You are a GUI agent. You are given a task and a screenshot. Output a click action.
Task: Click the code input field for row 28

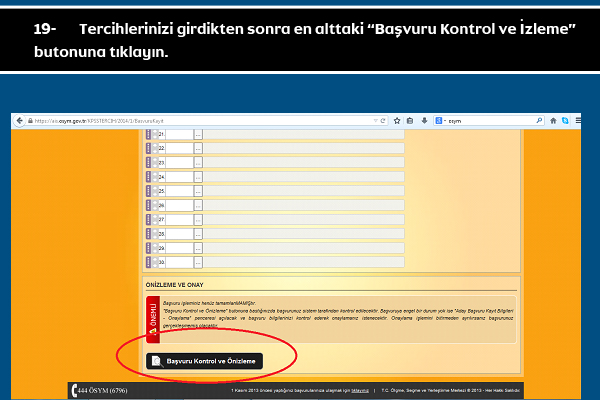tap(179, 233)
